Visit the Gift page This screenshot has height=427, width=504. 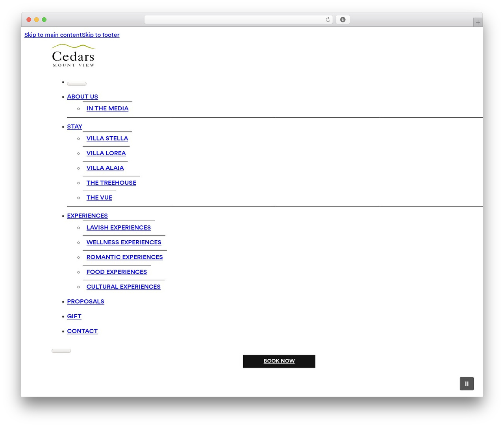pos(74,316)
